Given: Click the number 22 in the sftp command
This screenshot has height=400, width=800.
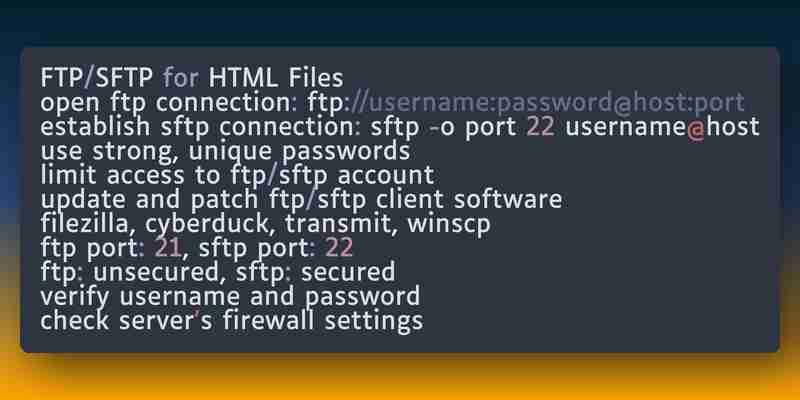Looking at the screenshot, I should 540,128.
